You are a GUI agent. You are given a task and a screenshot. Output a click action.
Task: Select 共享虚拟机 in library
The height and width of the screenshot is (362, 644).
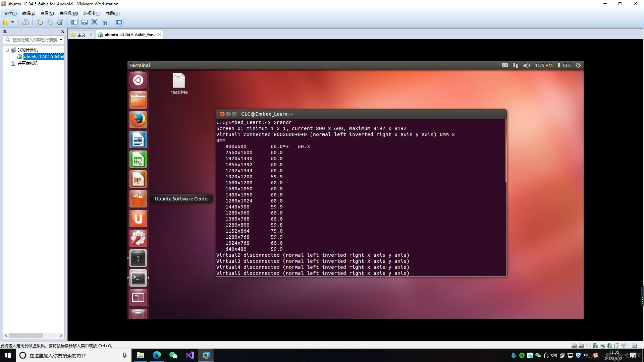[x=28, y=63]
